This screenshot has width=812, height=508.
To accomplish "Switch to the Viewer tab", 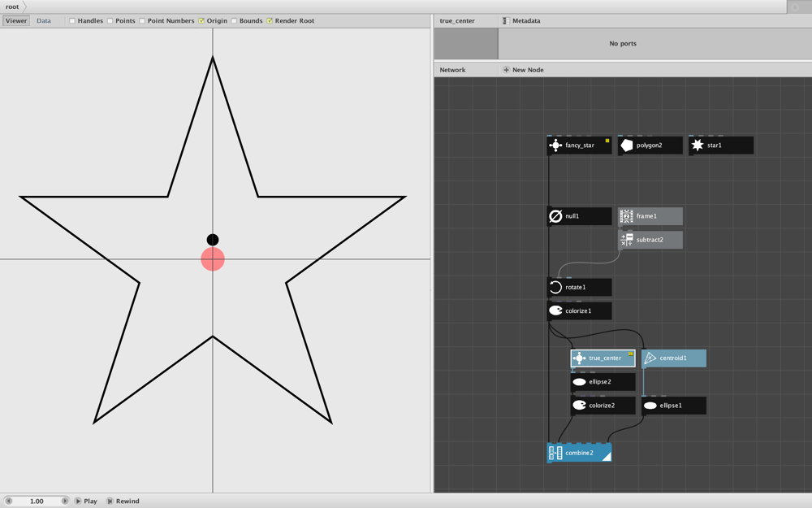I will coord(16,21).
